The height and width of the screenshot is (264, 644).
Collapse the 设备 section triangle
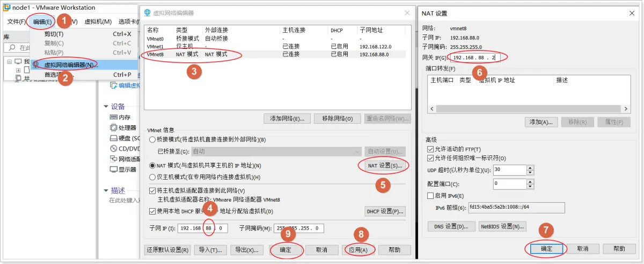click(106, 106)
